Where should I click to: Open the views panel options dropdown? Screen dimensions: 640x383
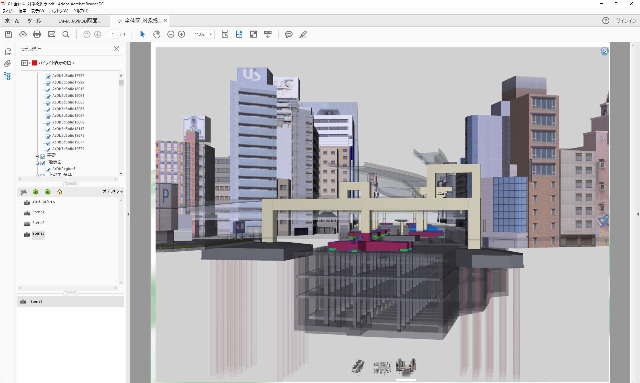tap(112, 192)
